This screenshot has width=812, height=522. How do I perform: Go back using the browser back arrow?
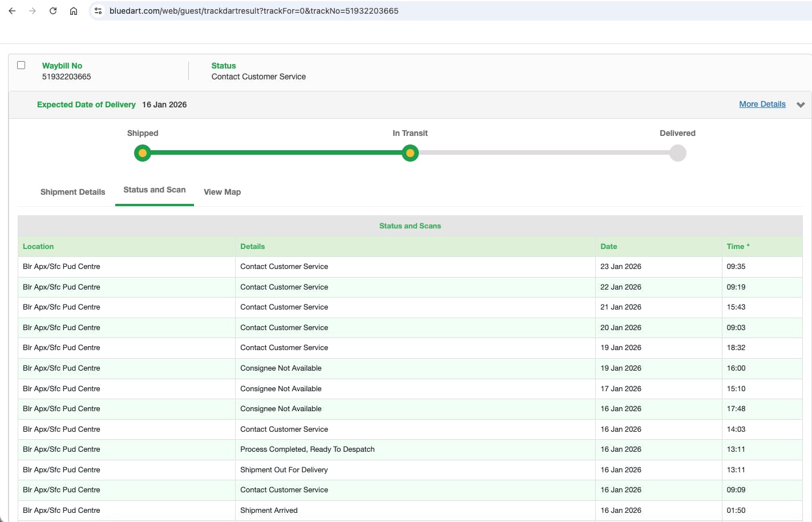[12, 11]
